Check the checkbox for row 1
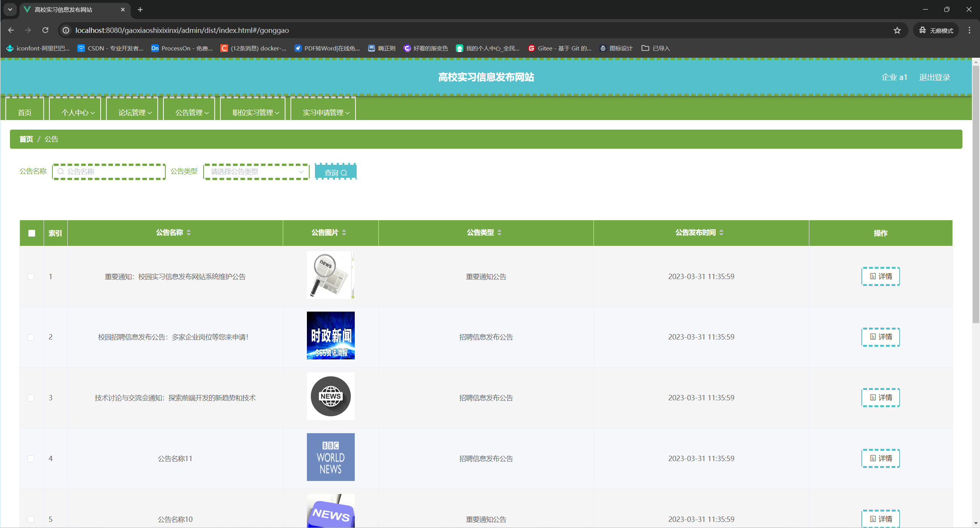The width and height of the screenshot is (980, 528). click(x=31, y=276)
